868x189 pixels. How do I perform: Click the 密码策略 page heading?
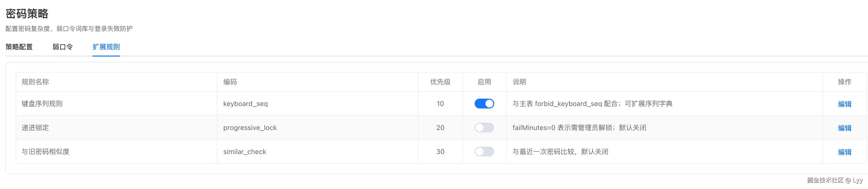tap(27, 14)
